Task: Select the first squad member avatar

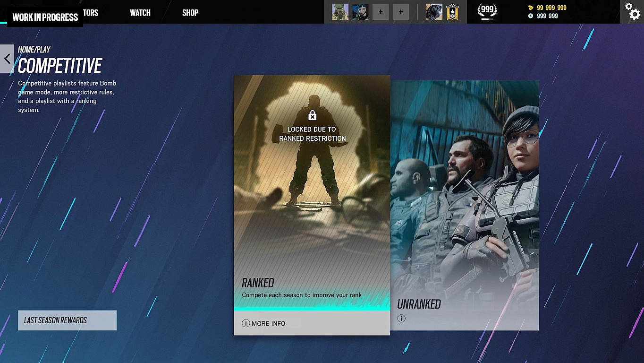Action: pyautogui.click(x=340, y=12)
